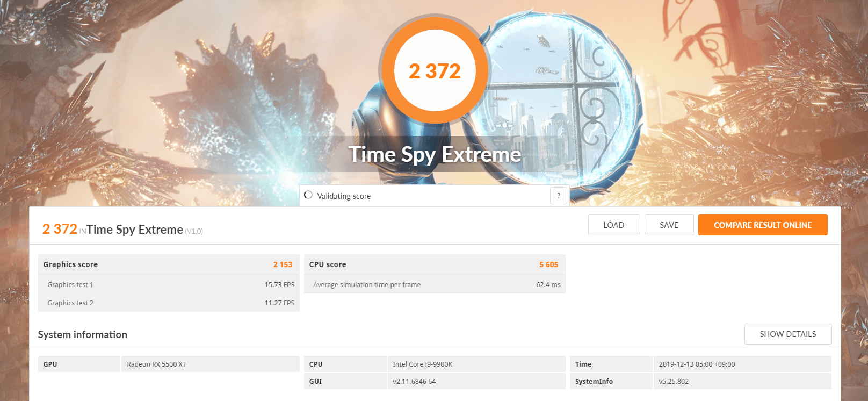Image resolution: width=868 pixels, height=401 pixels.
Task: Select the GUI label cell
Action: (345, 381)
